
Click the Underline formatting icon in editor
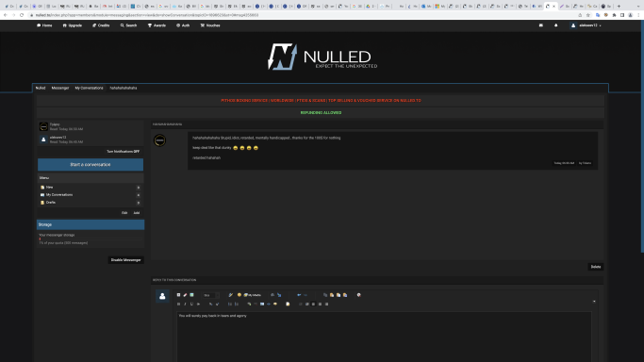pyautogui.click(x=191, y=304)
